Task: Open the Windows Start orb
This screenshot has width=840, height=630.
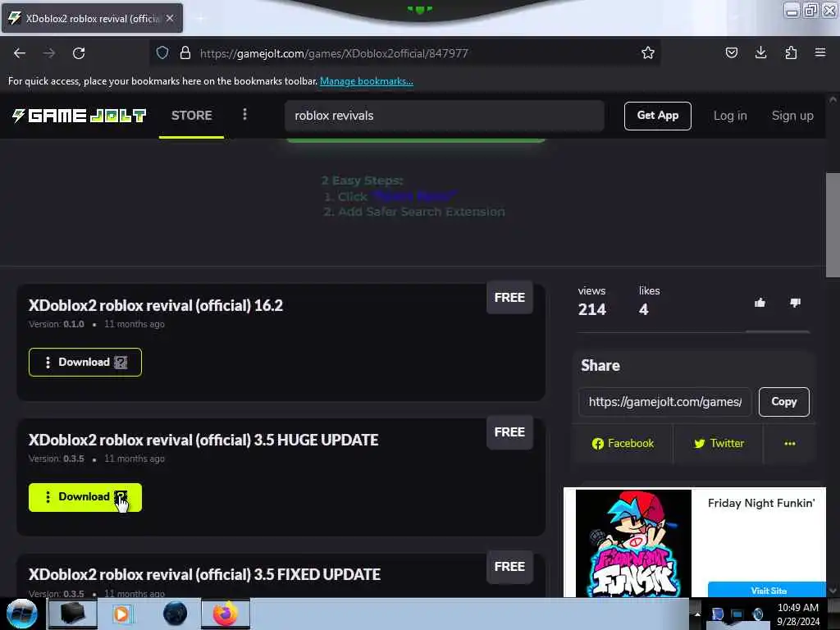Action: coord(21,614)
